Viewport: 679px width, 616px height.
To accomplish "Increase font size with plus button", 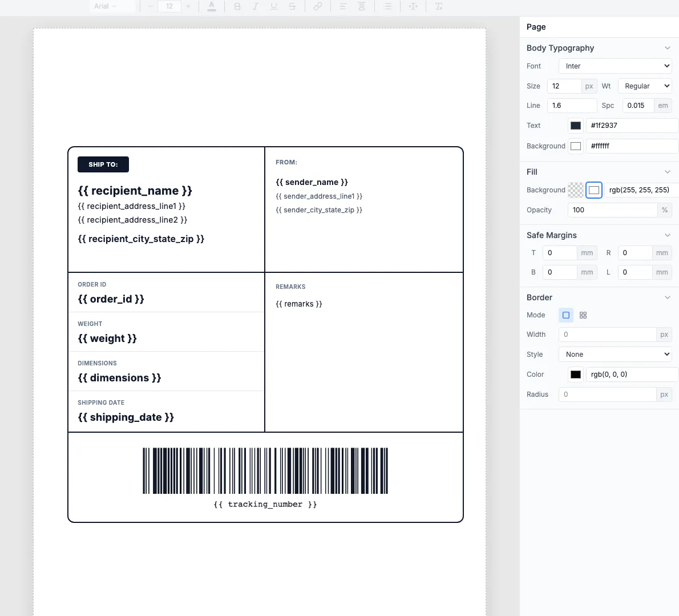I will tap(188, 6).
